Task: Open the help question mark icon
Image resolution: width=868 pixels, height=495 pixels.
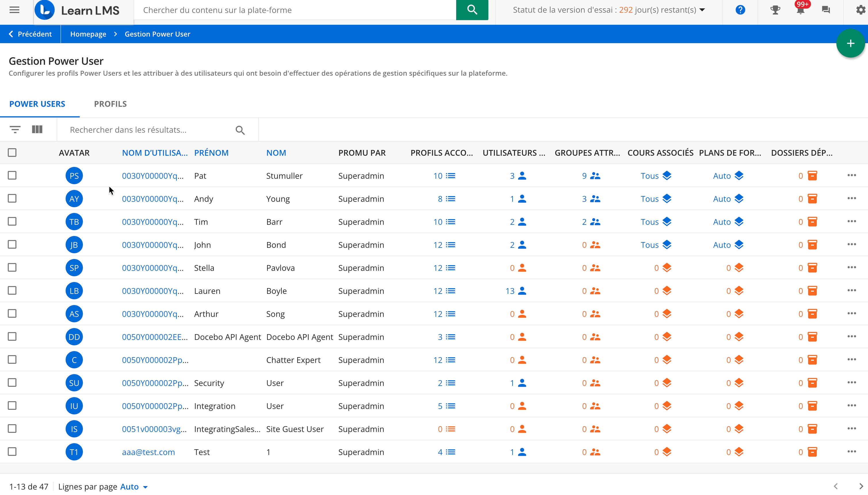Action: pos(740,10)
